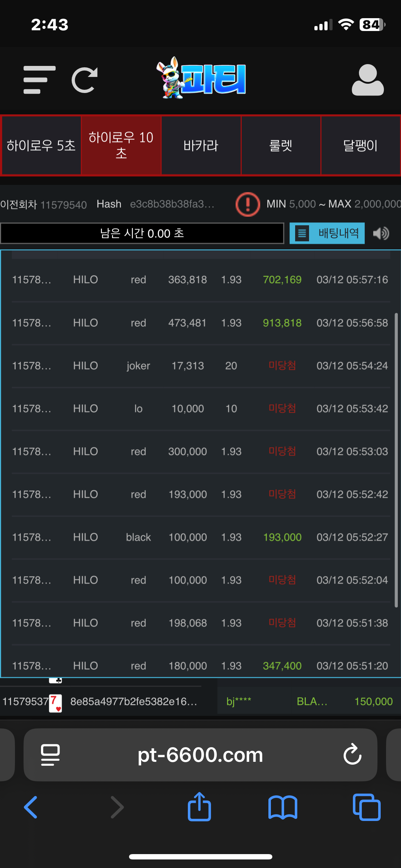Mute sound with the speaker icon
Screen dimensions: 401x868
click(x=381, y=233)
